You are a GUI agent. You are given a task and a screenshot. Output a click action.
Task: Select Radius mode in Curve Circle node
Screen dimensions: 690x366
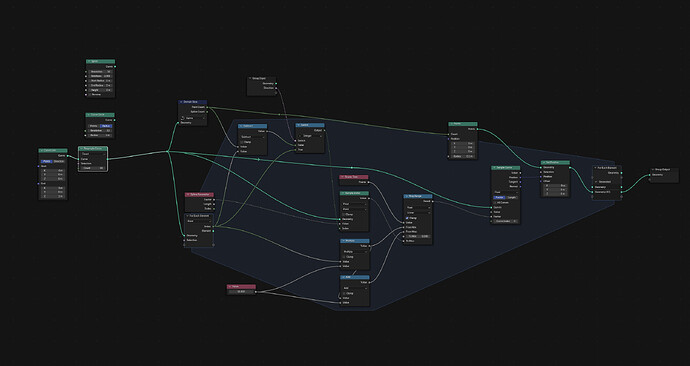point(106,126)
